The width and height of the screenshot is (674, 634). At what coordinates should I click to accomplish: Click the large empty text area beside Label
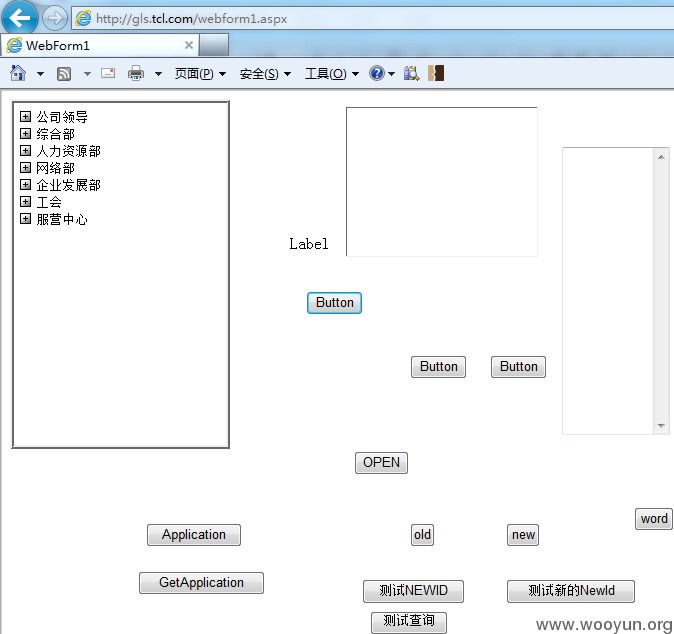pyautogui.click(x=442, y=181)
